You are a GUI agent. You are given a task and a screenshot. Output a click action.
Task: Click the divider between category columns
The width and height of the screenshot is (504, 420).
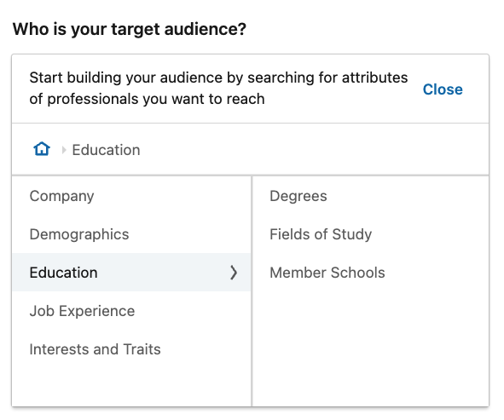[x=252, y=291]
